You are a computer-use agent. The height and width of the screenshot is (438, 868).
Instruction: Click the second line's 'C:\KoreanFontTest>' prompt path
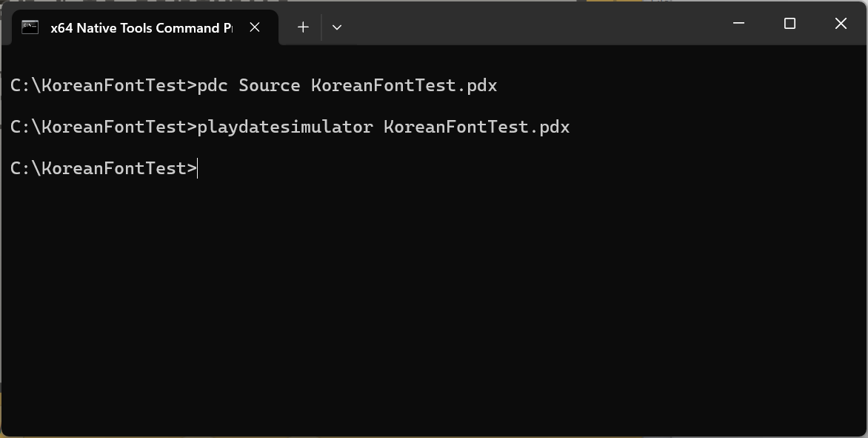tap(104, 127)
